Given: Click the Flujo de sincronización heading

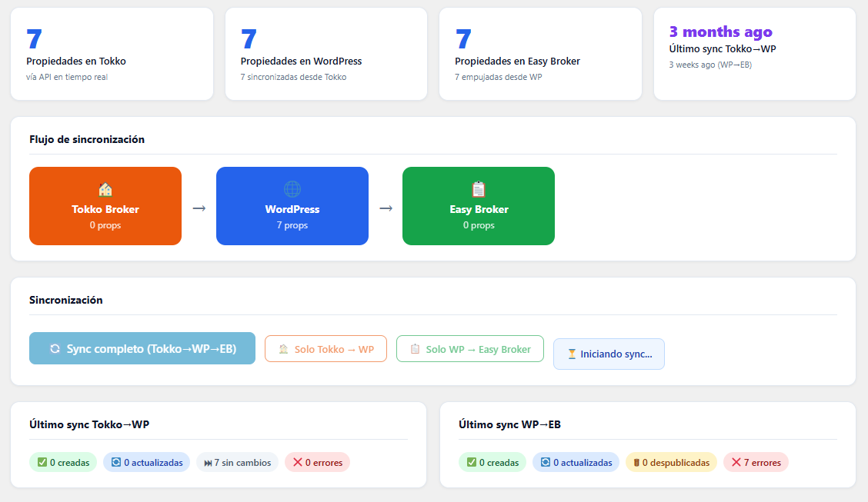Looking at the screenshot, I should click(87, 139).
